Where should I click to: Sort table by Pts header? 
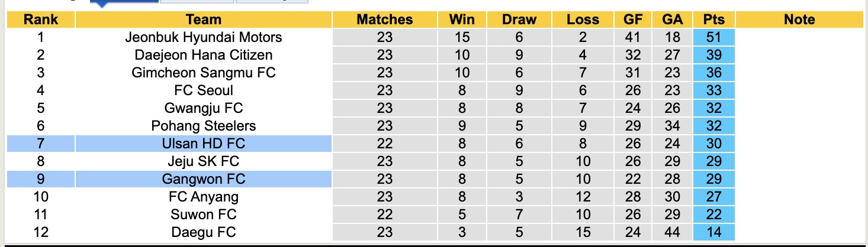coord(713,19)
